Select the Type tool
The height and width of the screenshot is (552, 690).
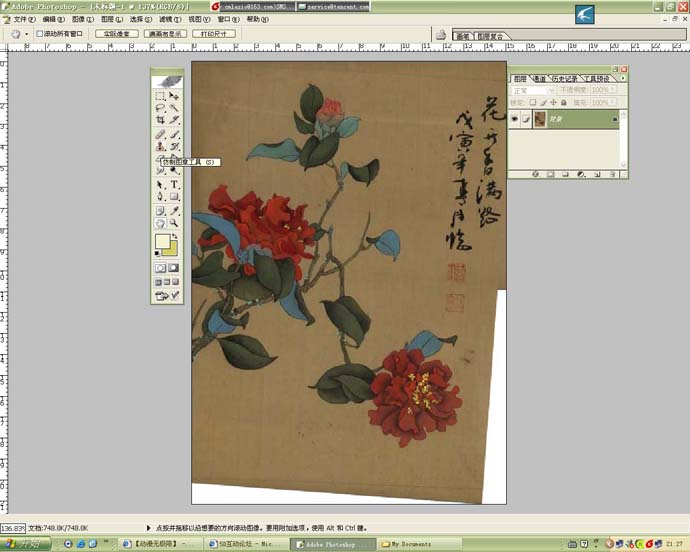click(174, 184)
